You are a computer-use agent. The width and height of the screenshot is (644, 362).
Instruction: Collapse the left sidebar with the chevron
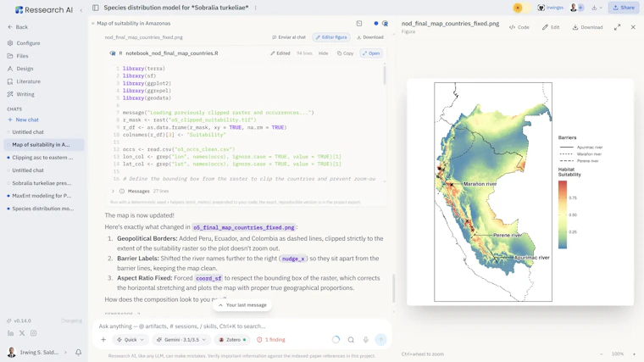click(80, 10)
